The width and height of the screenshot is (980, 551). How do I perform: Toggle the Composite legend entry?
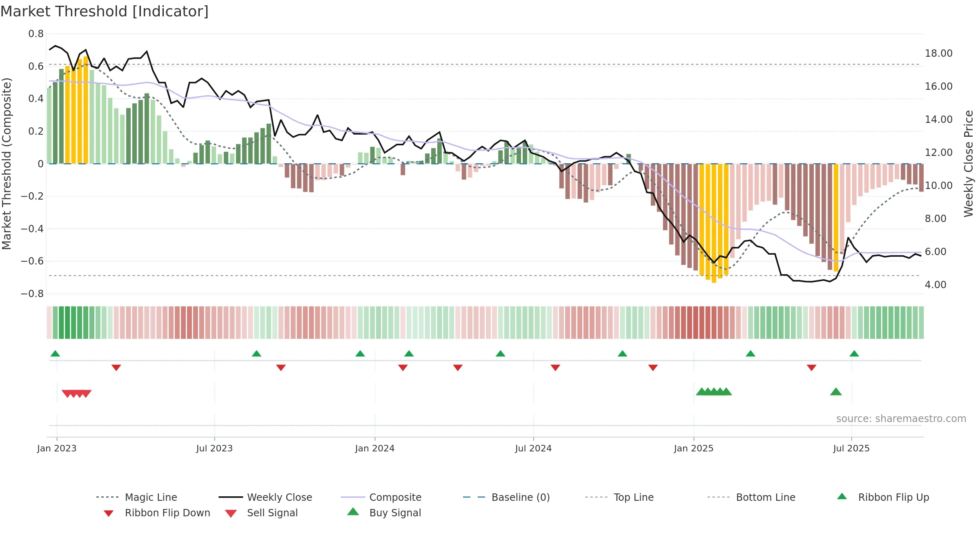381,497
